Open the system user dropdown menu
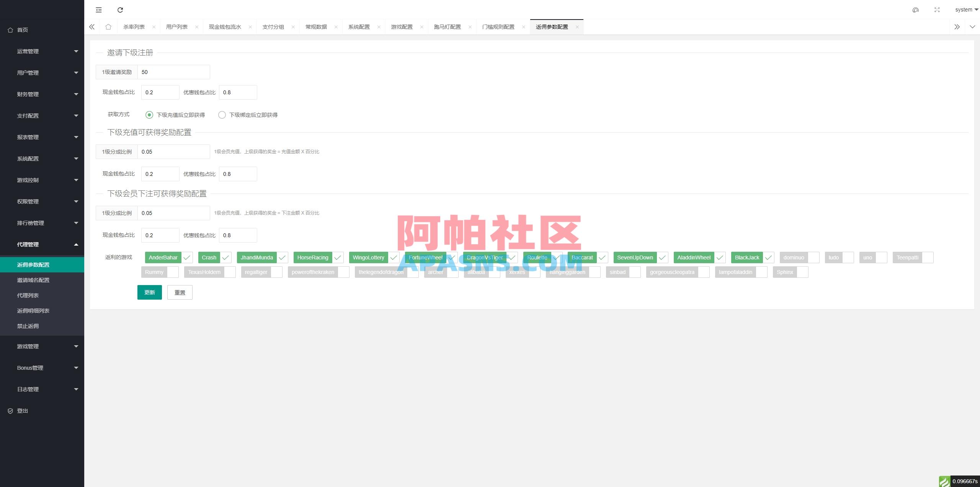This screenshot has height=487, width=980. coord(965,10)
